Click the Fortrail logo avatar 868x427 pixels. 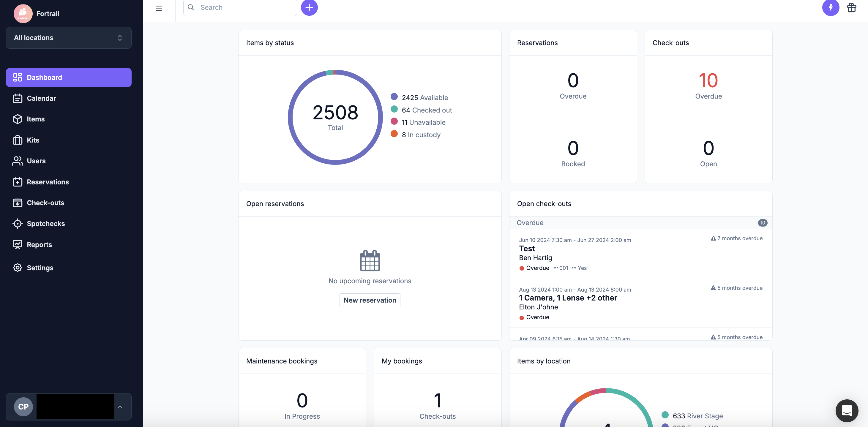pos(23,13)
